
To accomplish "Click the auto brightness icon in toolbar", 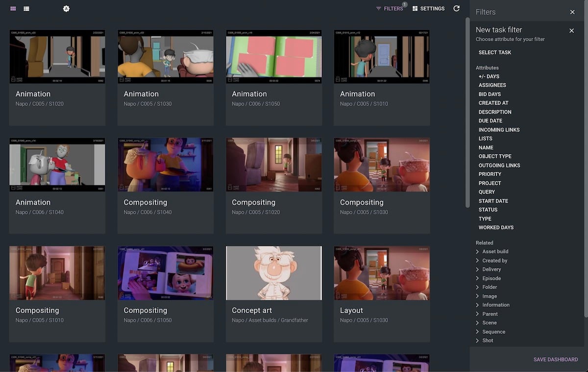I will [x=66, y=9].
